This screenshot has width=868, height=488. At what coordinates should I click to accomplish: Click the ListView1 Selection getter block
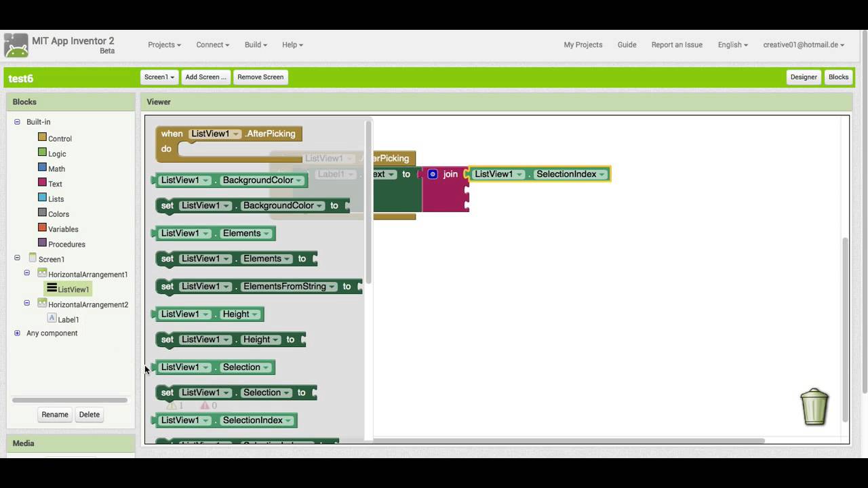(213, 367)
